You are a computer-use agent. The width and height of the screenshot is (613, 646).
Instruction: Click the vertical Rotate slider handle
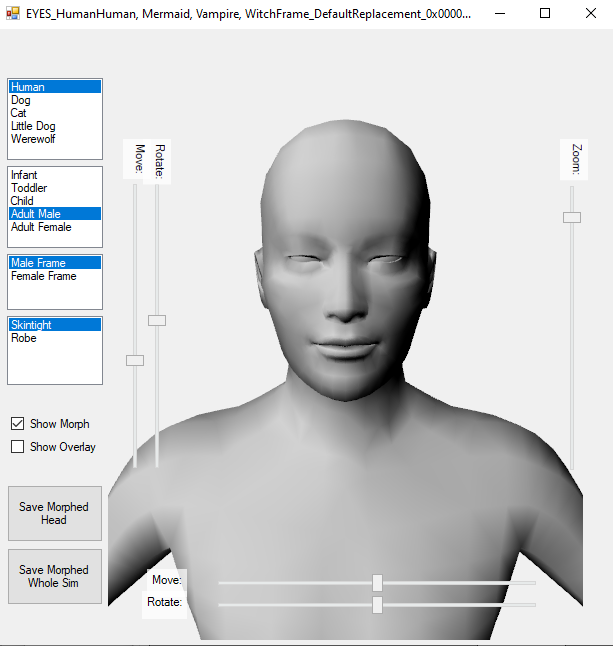(157, 320)
